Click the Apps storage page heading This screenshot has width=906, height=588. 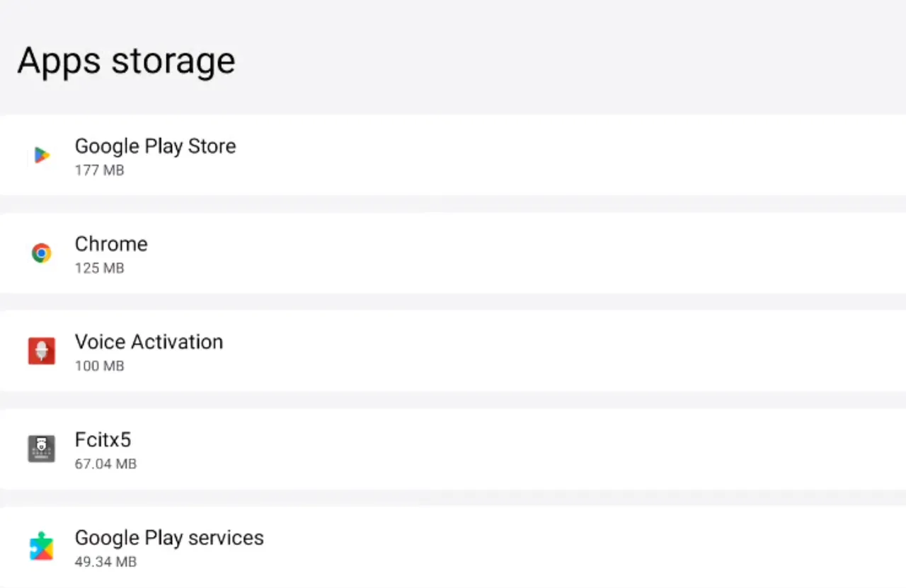pyautogui.click(x=126, y=61)
